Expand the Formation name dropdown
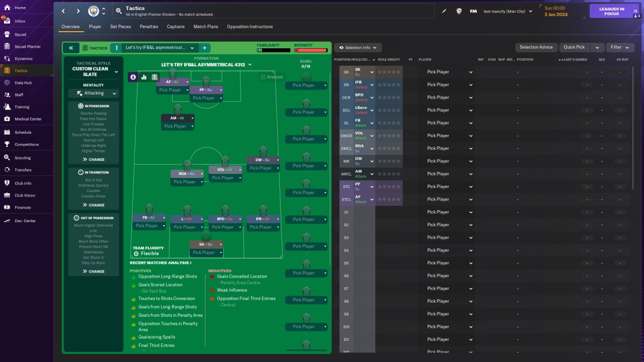The height and width of the screenshot is (362, 644). pos(250,65)
